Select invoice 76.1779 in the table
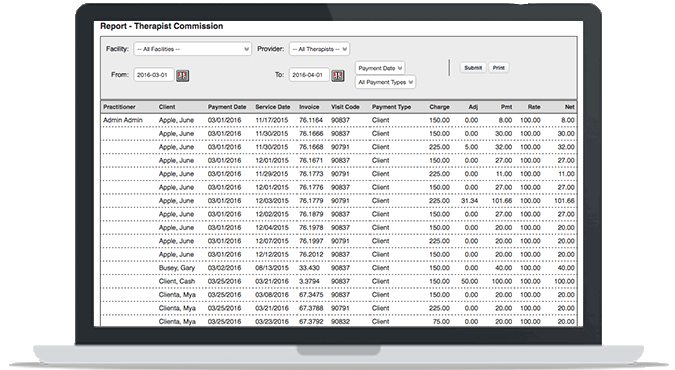 [x=311, y=201]
